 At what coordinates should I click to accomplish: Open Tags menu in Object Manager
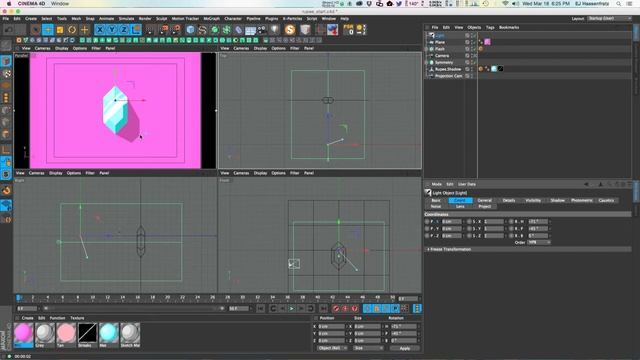tap(490, 27)
